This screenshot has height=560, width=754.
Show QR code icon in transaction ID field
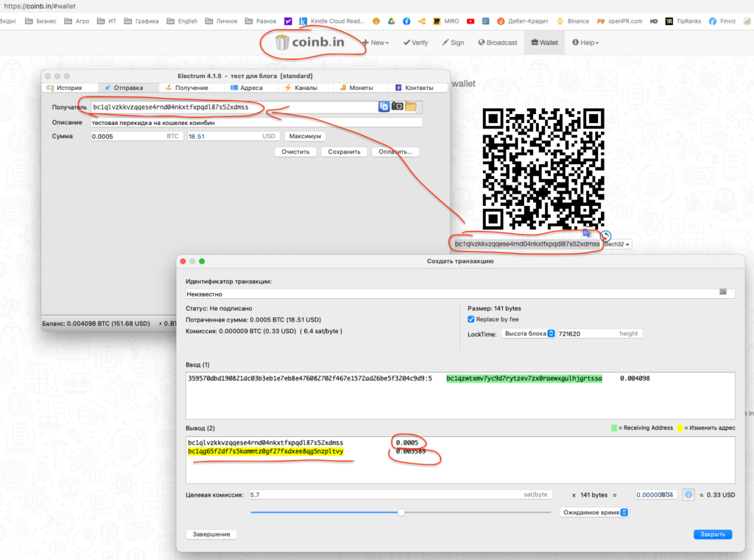click(723, 292)
